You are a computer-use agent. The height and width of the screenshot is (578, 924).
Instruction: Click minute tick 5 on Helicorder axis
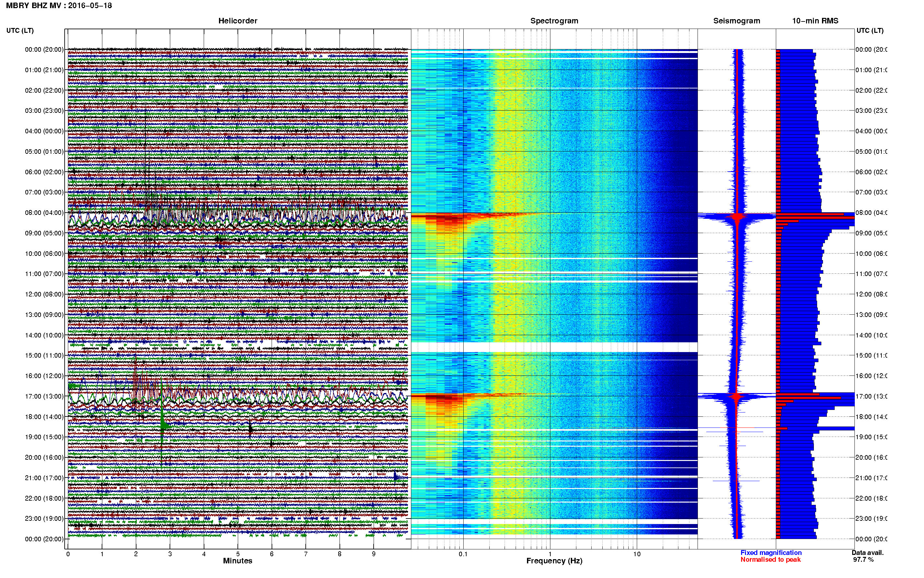pyautogui.click(x=237, y=554)
